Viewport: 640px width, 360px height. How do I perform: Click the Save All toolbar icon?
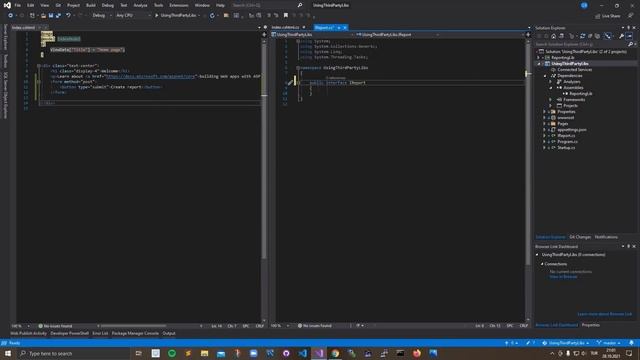click(x=58, y=16)
